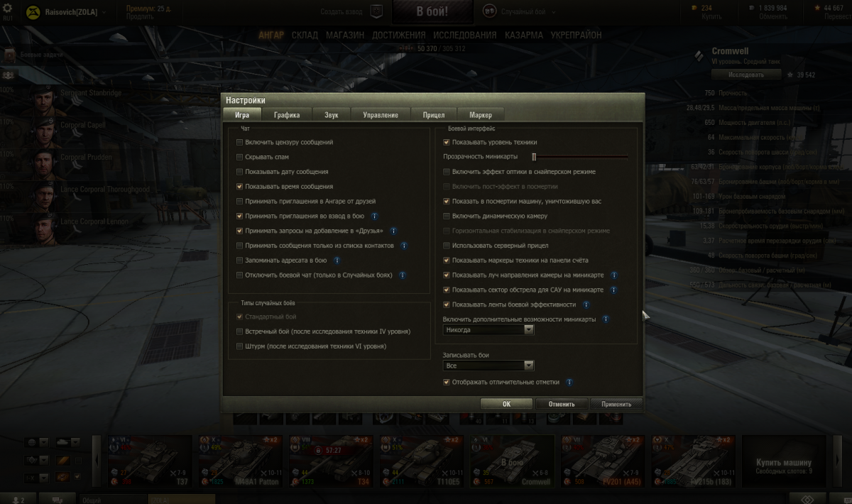Open the Никогда minimap features dropdown
The width and height of the screenshot is (852, 504).
[488, 330]
